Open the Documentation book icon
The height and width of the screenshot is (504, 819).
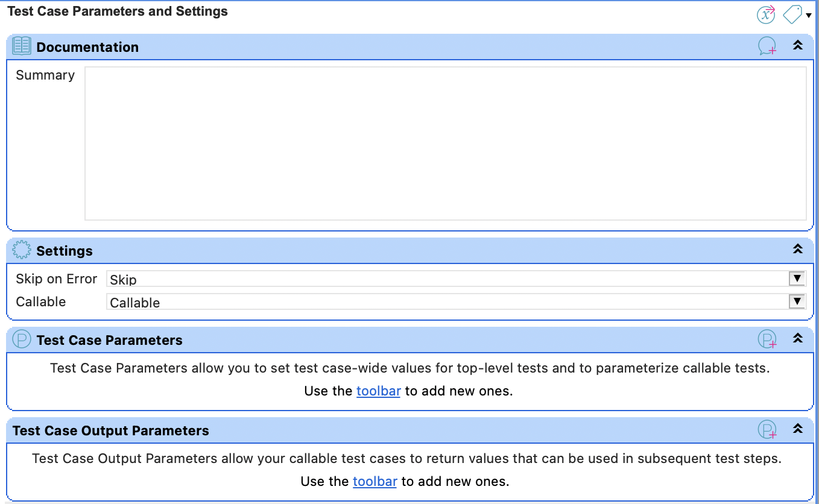21,46
